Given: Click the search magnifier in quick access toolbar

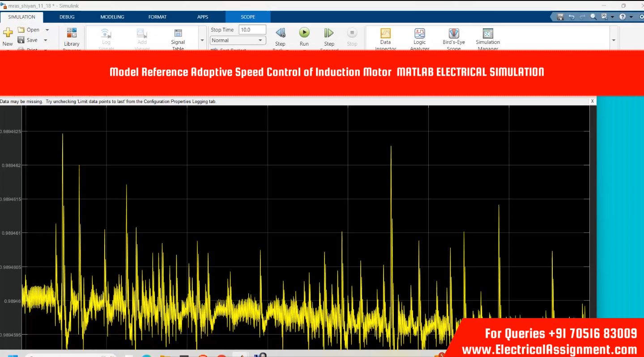Looking at the screenshot, I should click(593, 17).
